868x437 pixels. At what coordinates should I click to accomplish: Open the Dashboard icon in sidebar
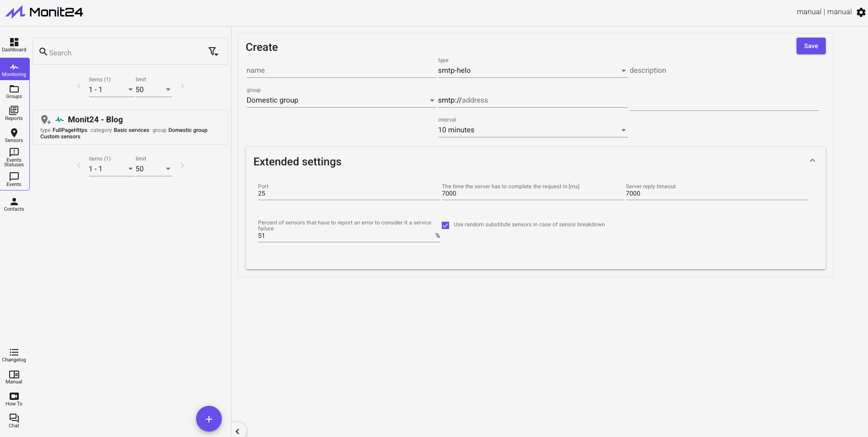point(14,42)
